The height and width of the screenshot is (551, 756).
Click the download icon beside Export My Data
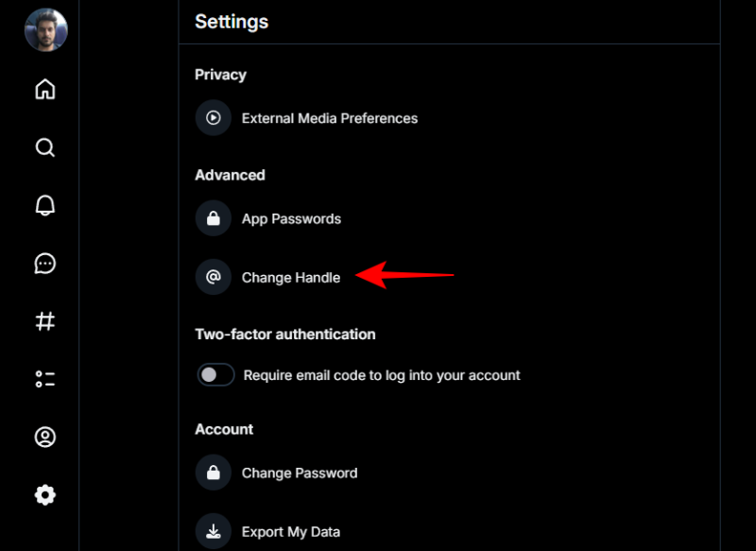(214, 531)
